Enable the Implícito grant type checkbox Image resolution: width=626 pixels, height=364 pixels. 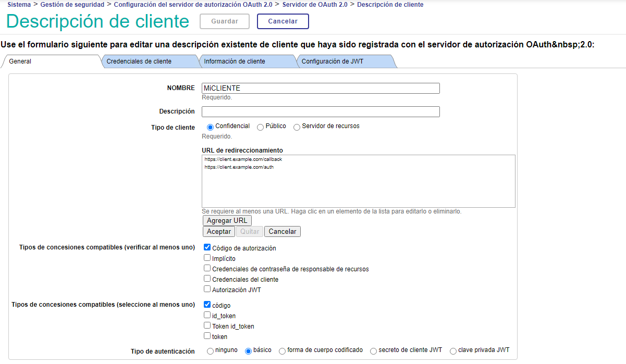[207, 258]
